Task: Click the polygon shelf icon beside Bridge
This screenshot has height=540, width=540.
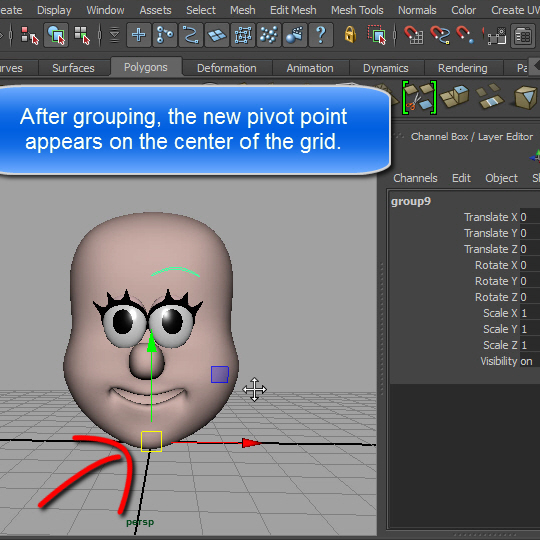Action: tap(526, 97)
